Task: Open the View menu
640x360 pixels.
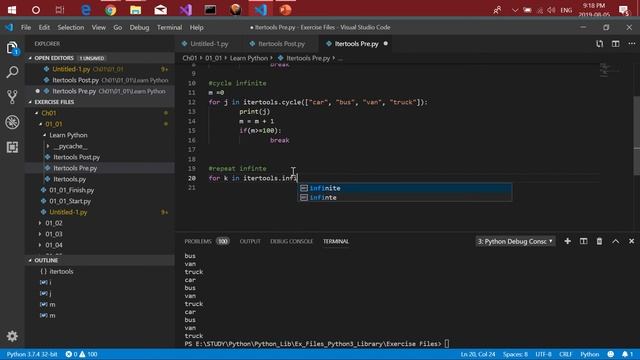Action: pyautogui.click(x=98, y=27)
